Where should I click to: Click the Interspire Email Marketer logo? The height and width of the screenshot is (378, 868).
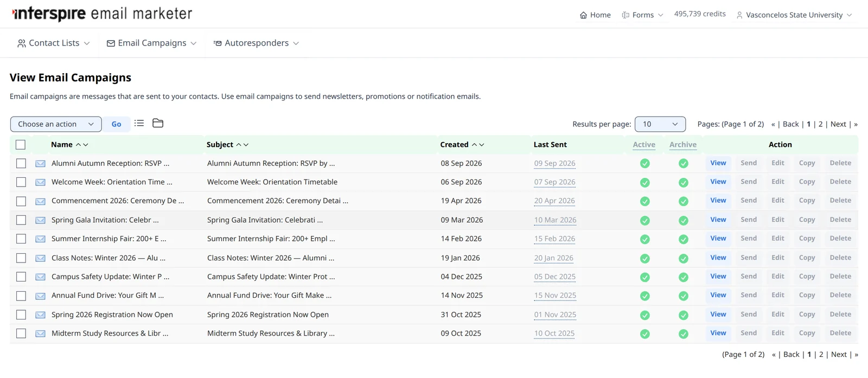(x=102, y=14)
